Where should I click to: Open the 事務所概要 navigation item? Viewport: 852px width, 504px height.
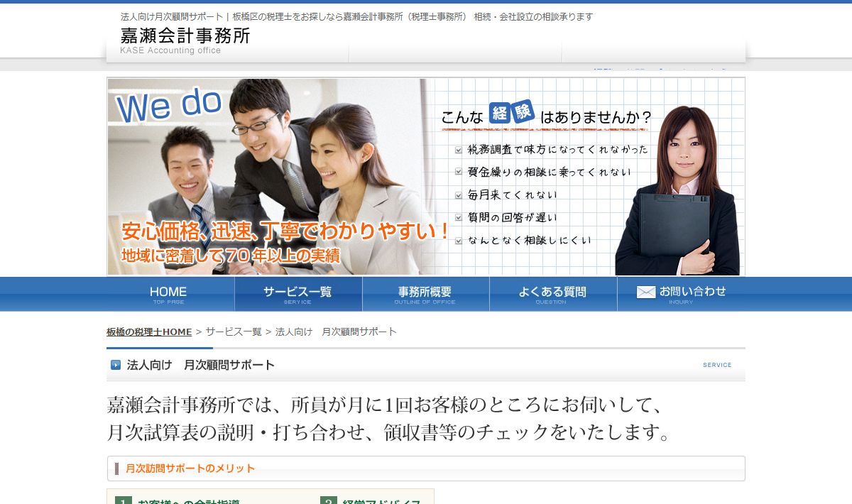[425, 294]
